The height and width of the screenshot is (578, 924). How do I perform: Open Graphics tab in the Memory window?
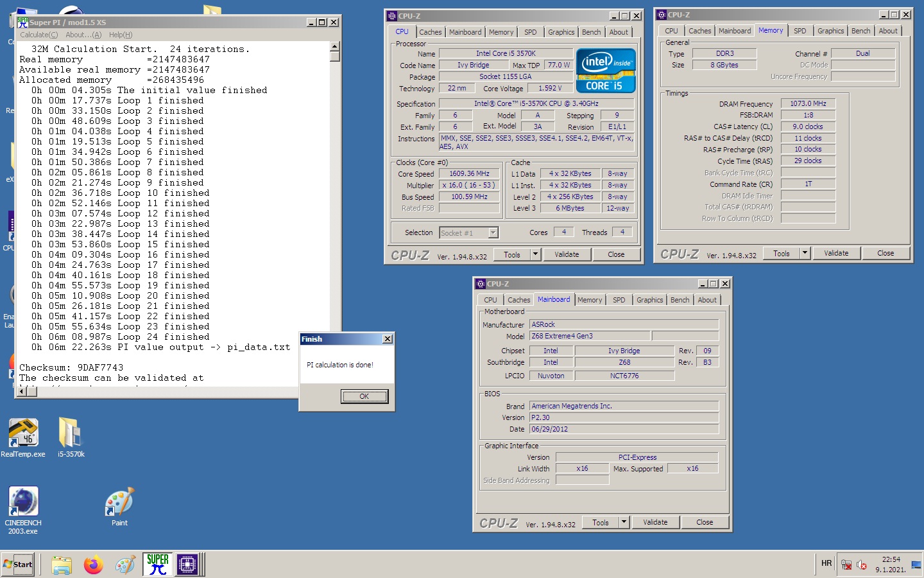pyautogui.click(x=831, y=31)
